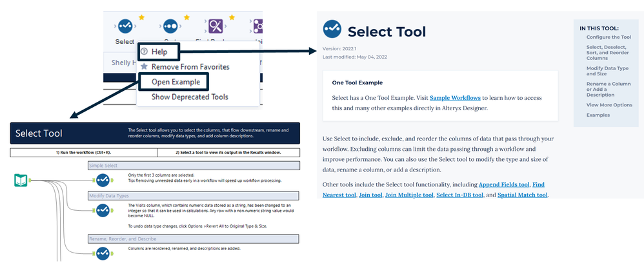Open the Select In-DB tool link
Screen dimensions: 644x272
[x=459, y=195]
